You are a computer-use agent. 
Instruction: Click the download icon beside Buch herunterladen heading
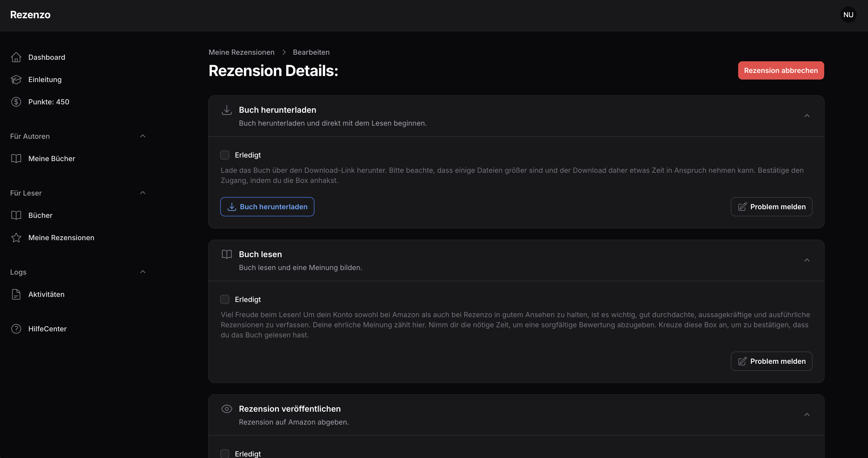[227, 110]
